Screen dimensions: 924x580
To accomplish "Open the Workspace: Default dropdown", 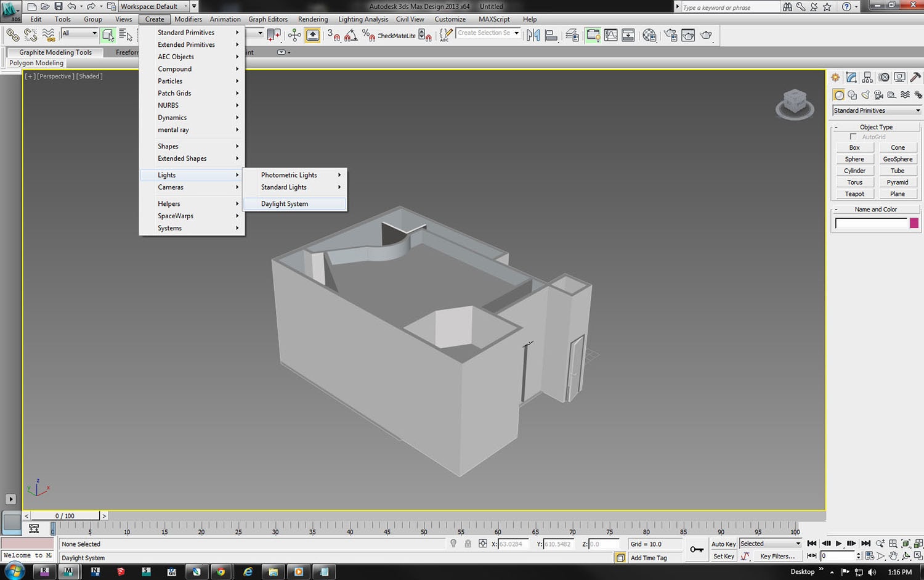I will [154, 6].
